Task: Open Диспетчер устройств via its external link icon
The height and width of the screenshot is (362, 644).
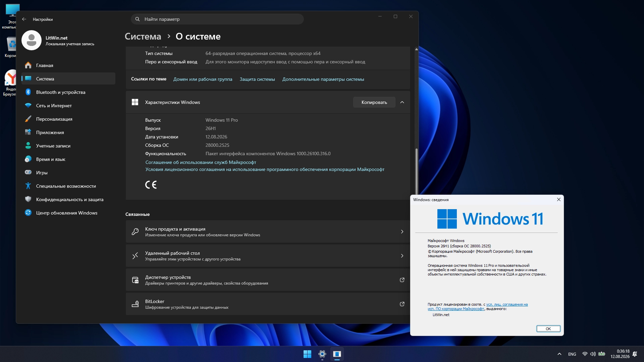Action: pyautogui.click(x=402, y=280)
